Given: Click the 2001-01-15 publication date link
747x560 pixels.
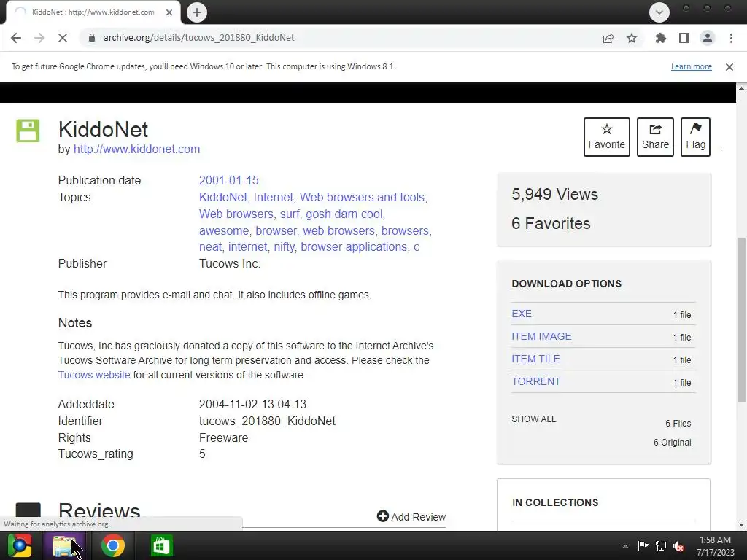Looking at the screenshot, I should click(228, 181).
